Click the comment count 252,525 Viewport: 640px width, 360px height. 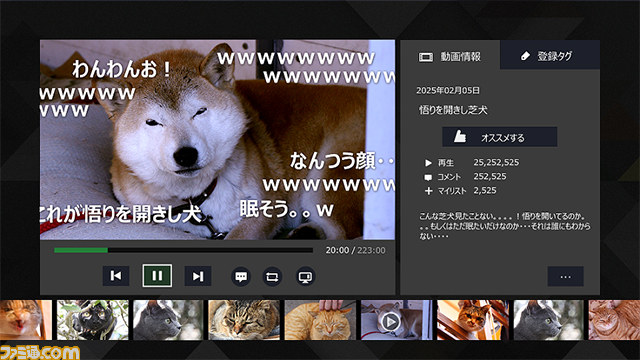point(490,176)
